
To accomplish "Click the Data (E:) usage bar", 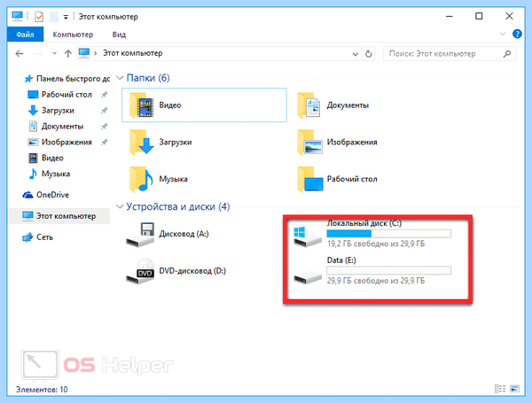I will [389, 270].
